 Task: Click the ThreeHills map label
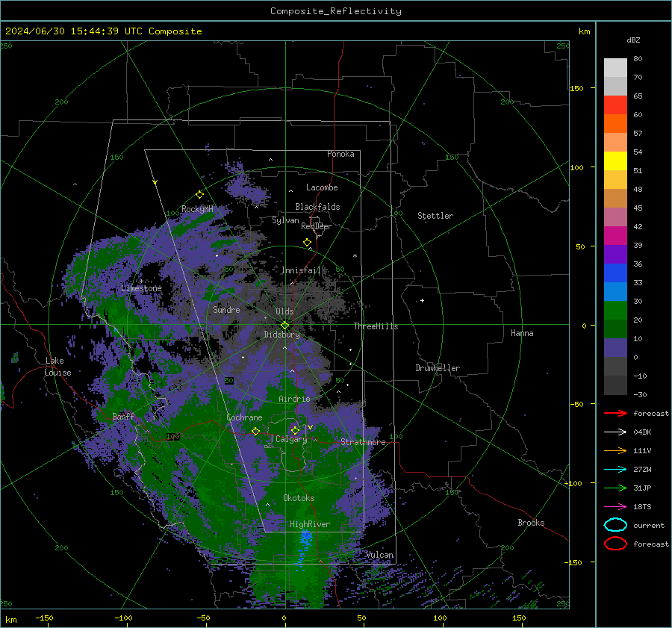coord(376,326)
